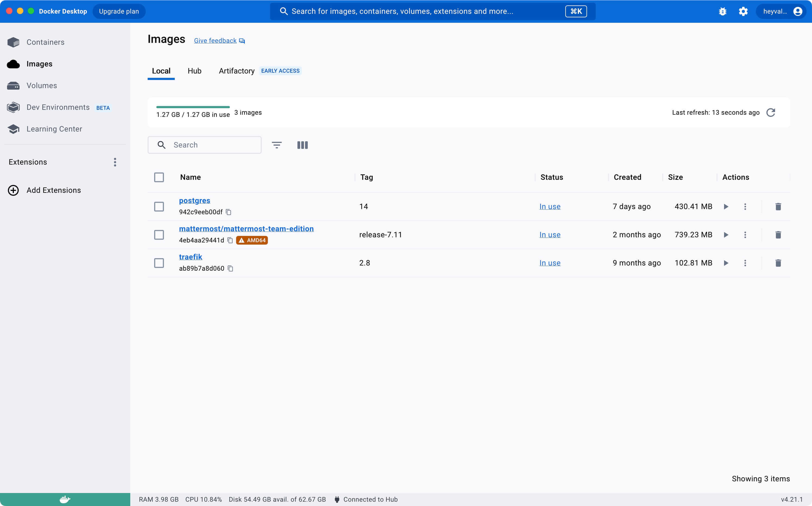Click the Images sidebar icon
The height and width of the screenshot is (506, 812).
coord(15,63)
